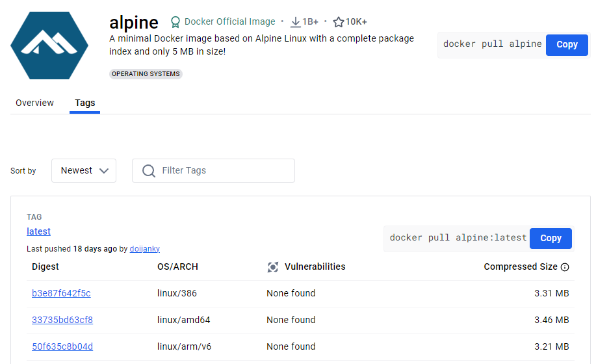
Task: Click None found in the linux/amd64 row
Action: pyautogui.click(x=291, y=320)
